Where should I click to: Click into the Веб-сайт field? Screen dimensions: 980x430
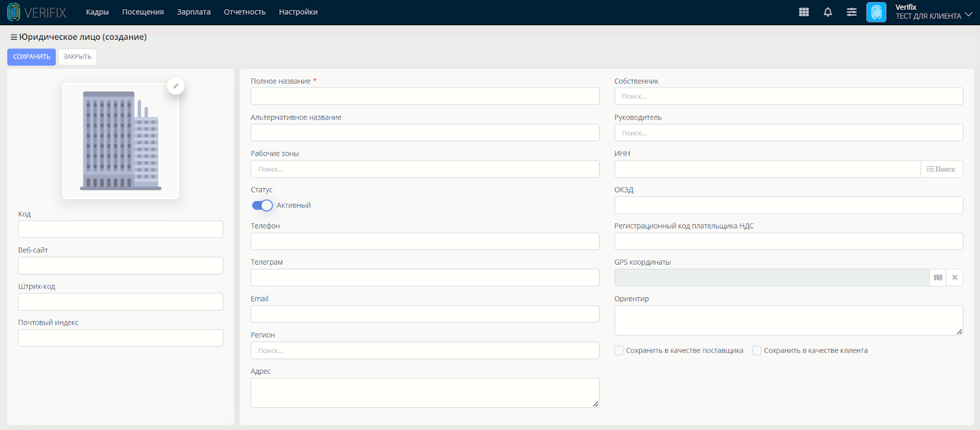(x=121, y=266)
